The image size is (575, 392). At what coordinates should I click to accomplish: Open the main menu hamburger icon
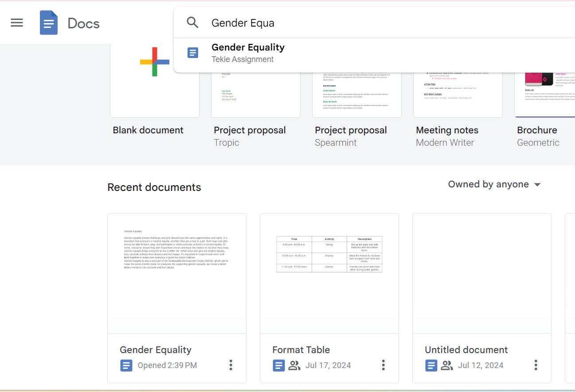point(17,23)
